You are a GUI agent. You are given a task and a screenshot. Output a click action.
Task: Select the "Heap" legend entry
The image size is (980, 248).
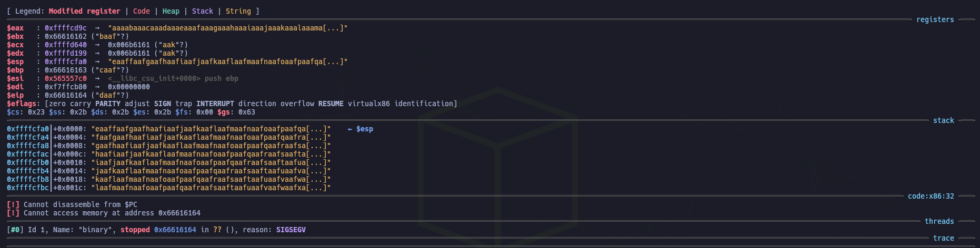point(171,11)
